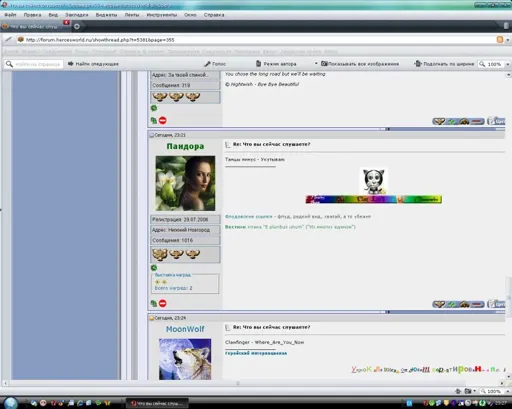
Task: Click the quote button in the top post
Action: tap(496, 121)
